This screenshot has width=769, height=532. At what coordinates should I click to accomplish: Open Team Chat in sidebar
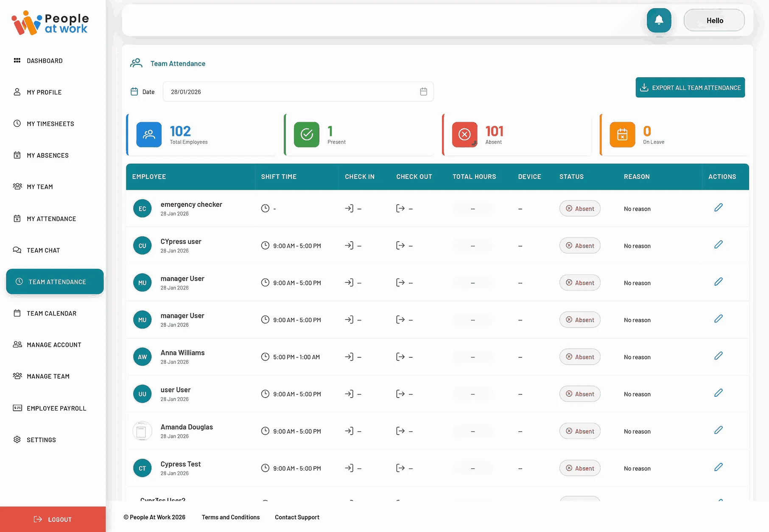point(43,250)
